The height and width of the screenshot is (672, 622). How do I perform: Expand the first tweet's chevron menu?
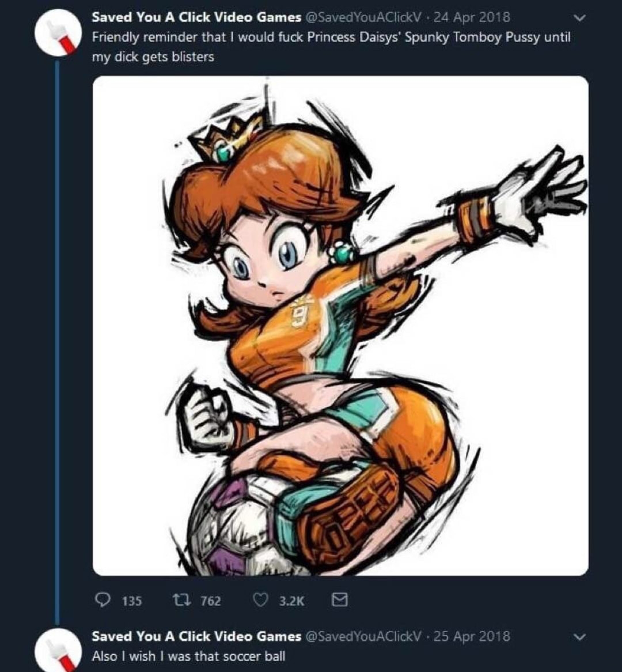(x=581, y=18)
